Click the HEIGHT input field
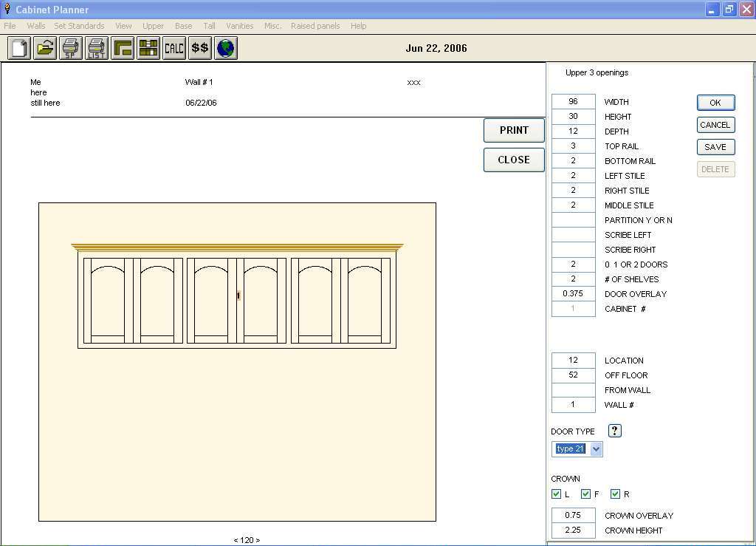Image resolution: width=756 pixels, height=546 pixels. pos(573,116)
